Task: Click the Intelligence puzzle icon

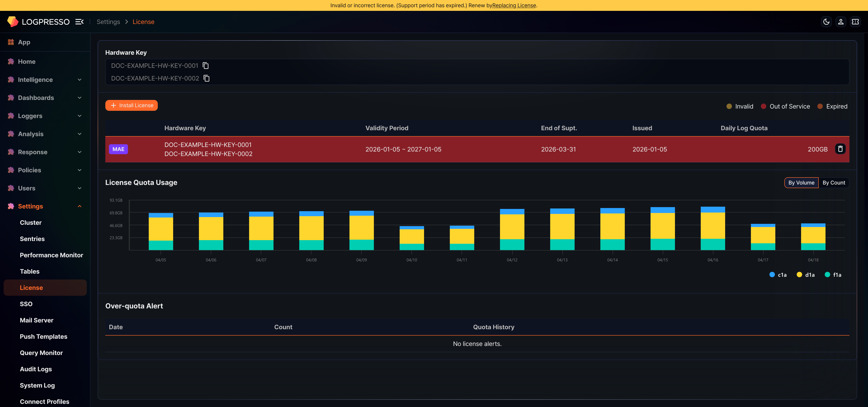Action: [x=11, y=80]
